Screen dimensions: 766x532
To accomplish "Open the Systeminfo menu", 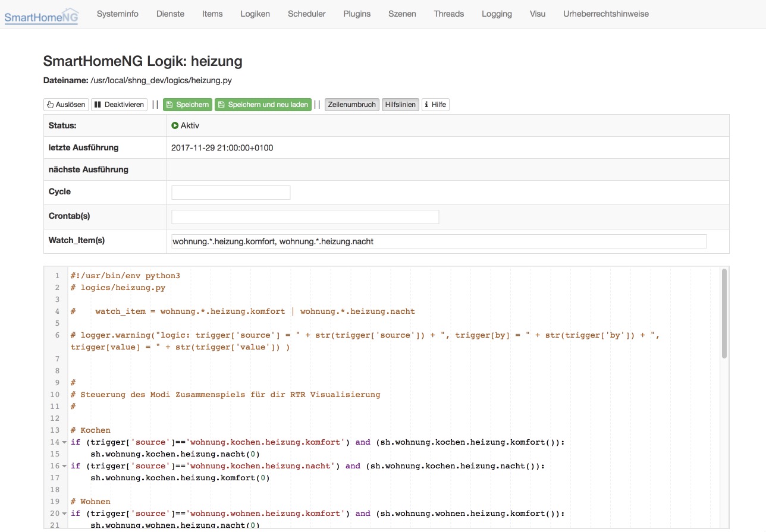I will point(118,14).
